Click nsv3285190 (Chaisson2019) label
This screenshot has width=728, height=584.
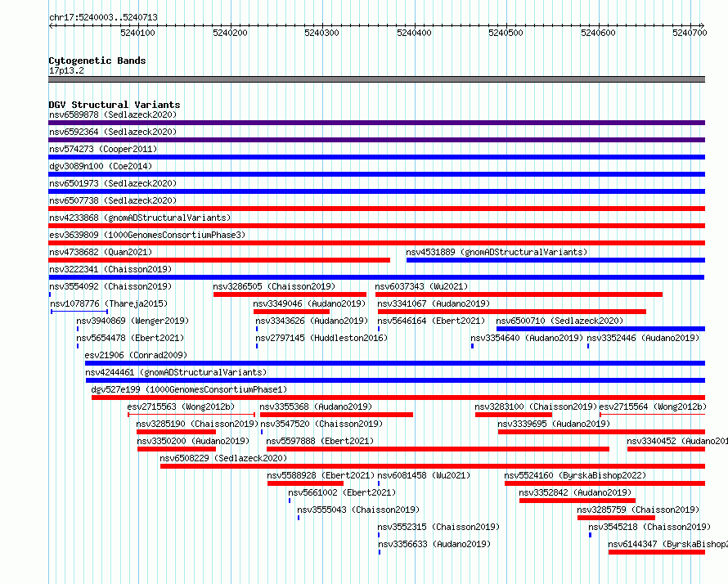pos(197,424)
